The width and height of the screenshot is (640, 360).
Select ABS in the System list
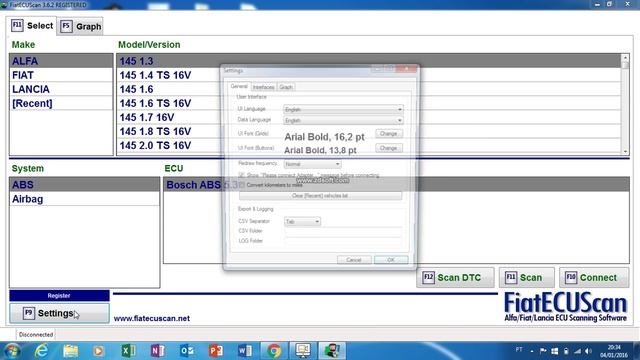pos(84,185)
